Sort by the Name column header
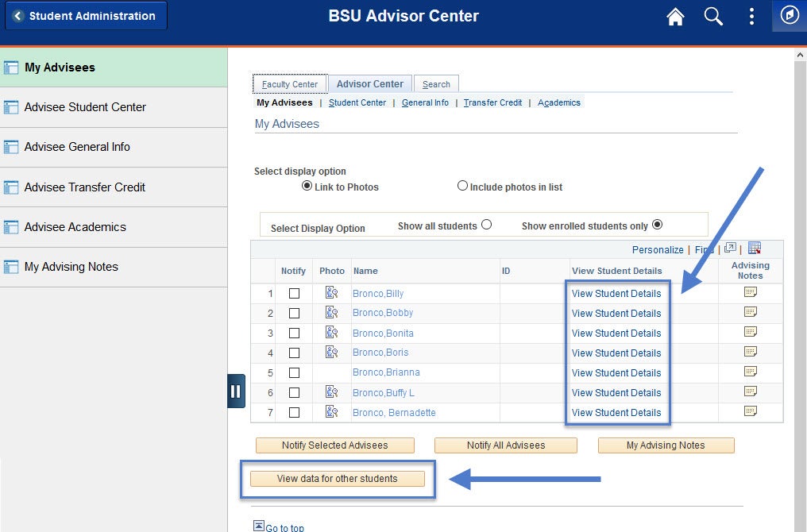Viewport: 807px width, 532px height. tap(365, 271)
